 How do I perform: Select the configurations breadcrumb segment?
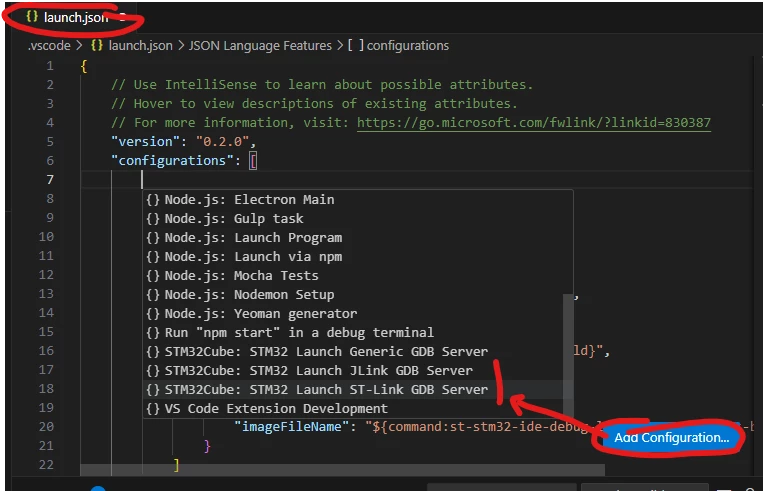407,46
